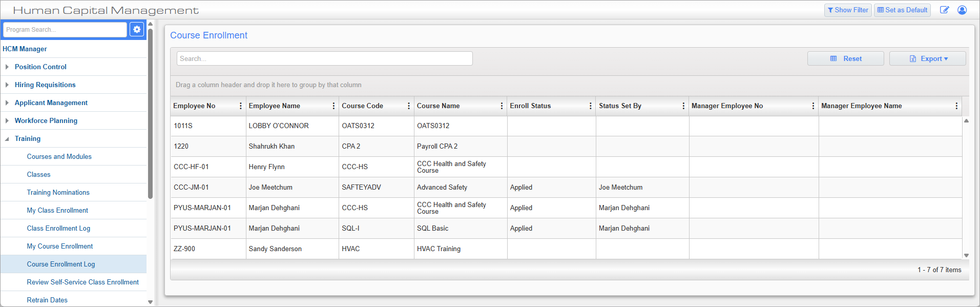Click the Show Filter button

(848, 10)
